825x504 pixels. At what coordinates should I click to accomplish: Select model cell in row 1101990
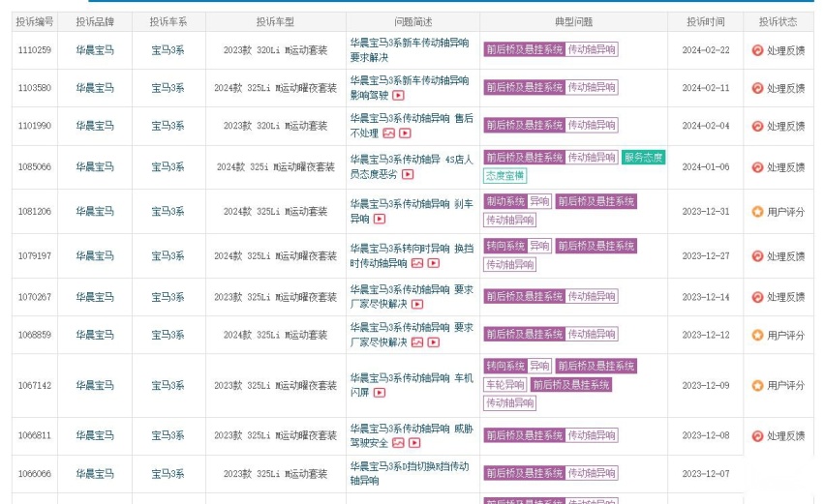pyautogui.click(x=276, y=126)
